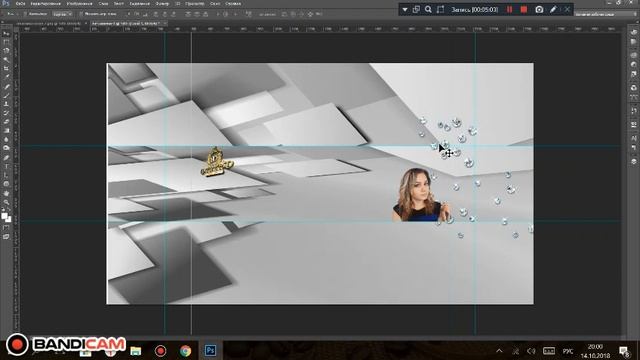Select the Move tool

click(x=6, y=33)
